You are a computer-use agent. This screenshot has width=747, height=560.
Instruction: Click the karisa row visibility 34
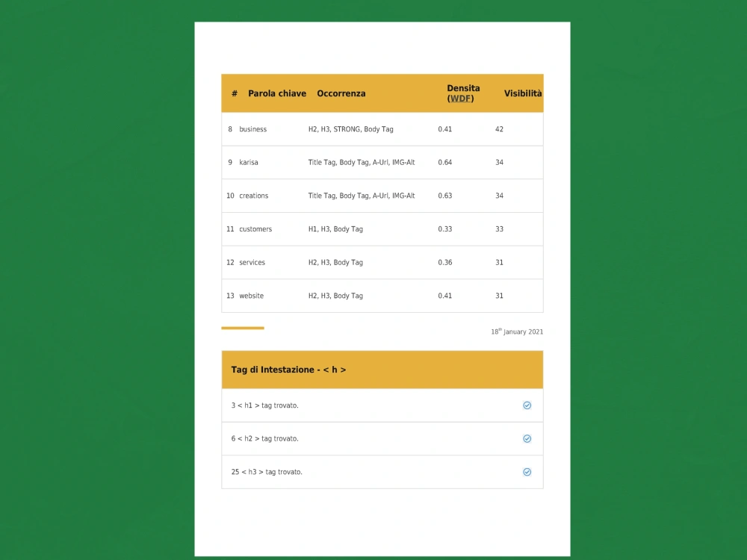499,162
